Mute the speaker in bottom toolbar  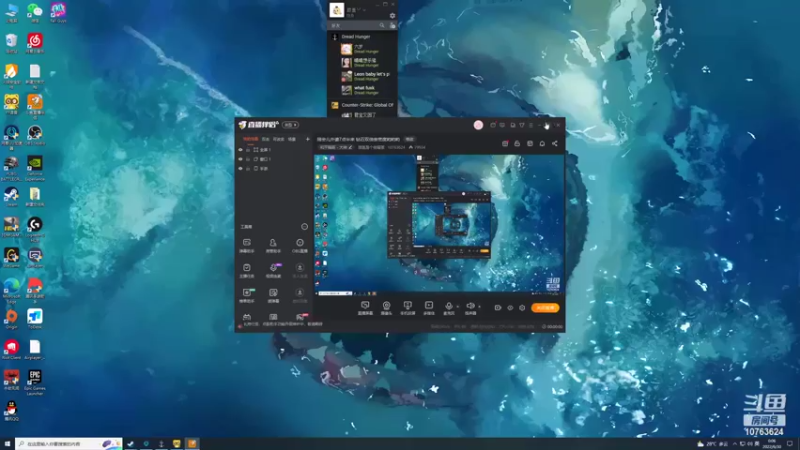(x=470, y=307)
